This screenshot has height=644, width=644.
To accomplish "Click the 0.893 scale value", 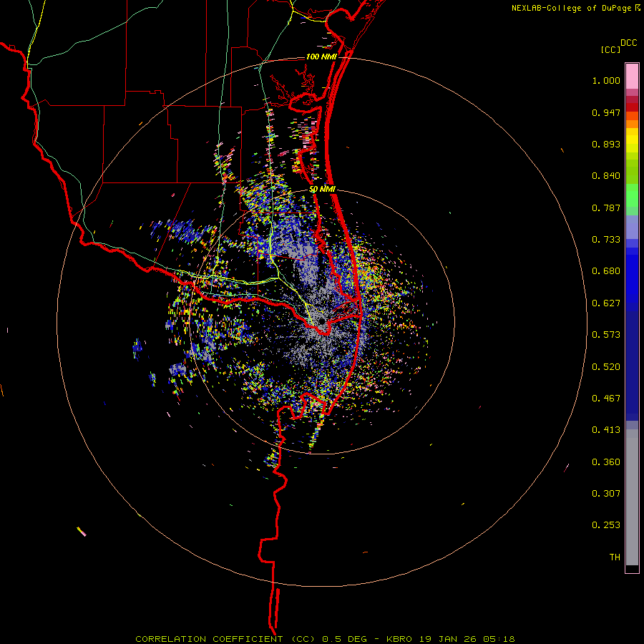I will point(606,144).
